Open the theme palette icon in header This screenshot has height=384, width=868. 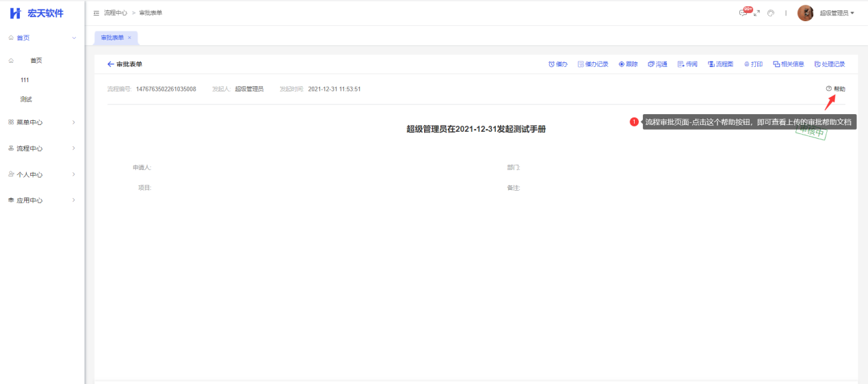[771, 13]
